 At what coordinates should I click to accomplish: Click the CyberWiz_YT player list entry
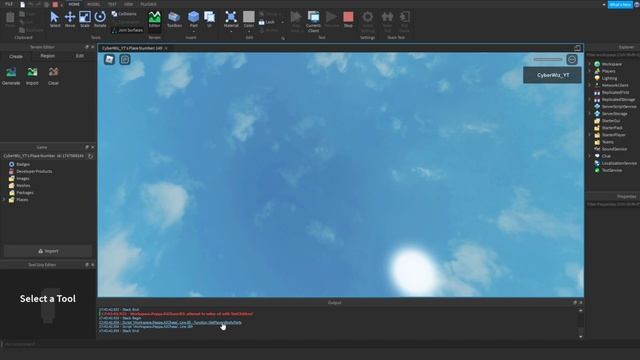[553, 76]
